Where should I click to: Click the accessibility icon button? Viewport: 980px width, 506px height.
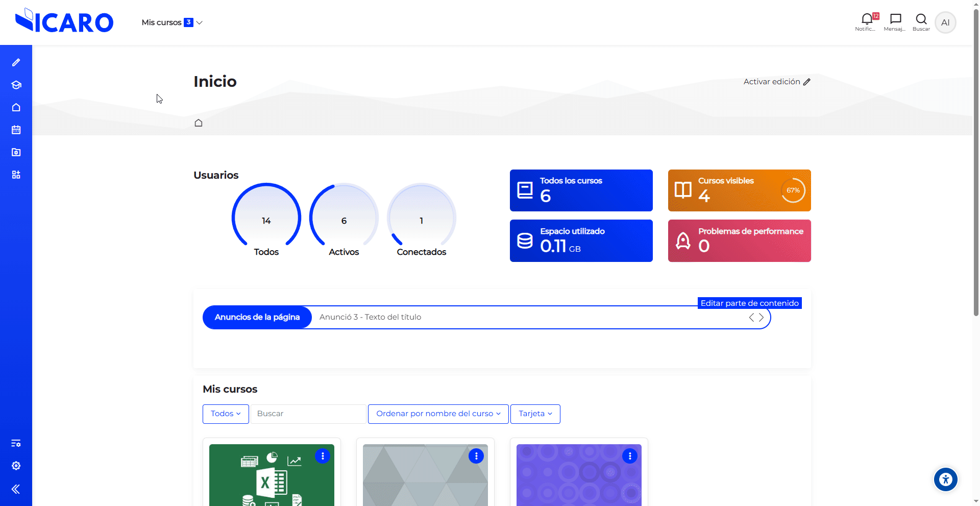tap(945, 479)
